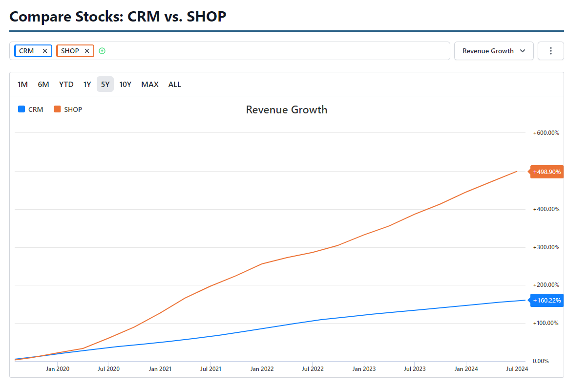Select the YTD timeframe

[66, 84]
